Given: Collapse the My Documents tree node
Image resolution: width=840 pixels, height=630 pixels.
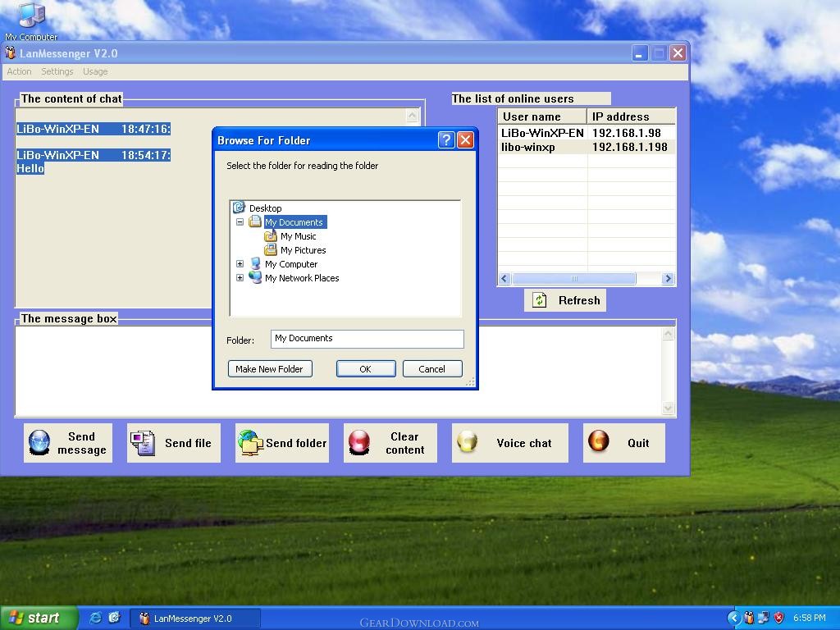Looking at the screenshot, I should (240, 221).
